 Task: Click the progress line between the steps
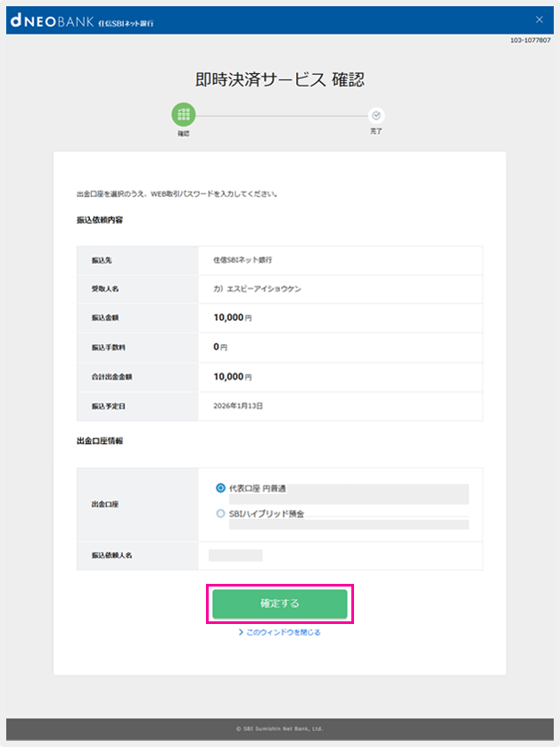point(281,115)
